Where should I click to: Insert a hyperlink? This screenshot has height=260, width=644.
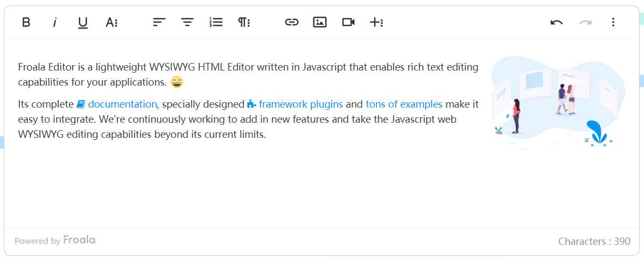tap(291, 23)
